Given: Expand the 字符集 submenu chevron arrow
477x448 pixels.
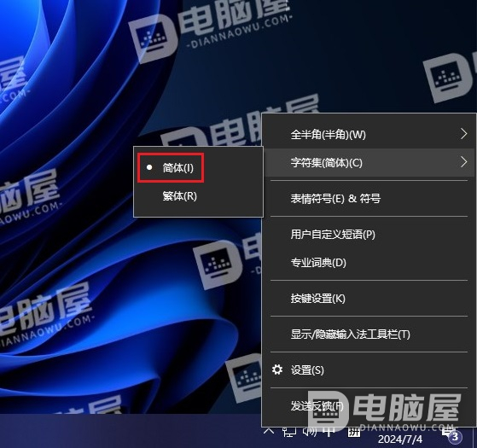Looking at the screenshot, I should coord(463,162).
